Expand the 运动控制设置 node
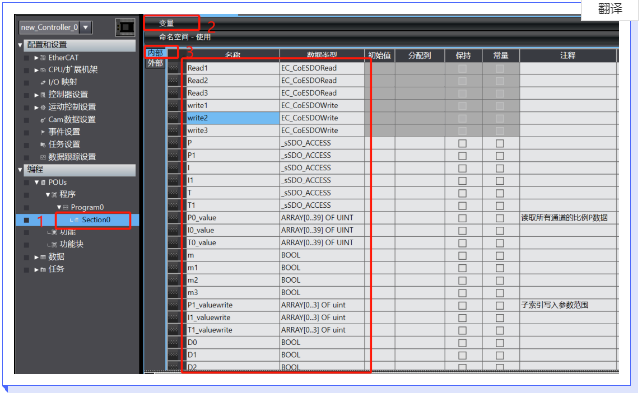Screen dimensions: 639x393 pyautogui.click(x=36, y=107)
